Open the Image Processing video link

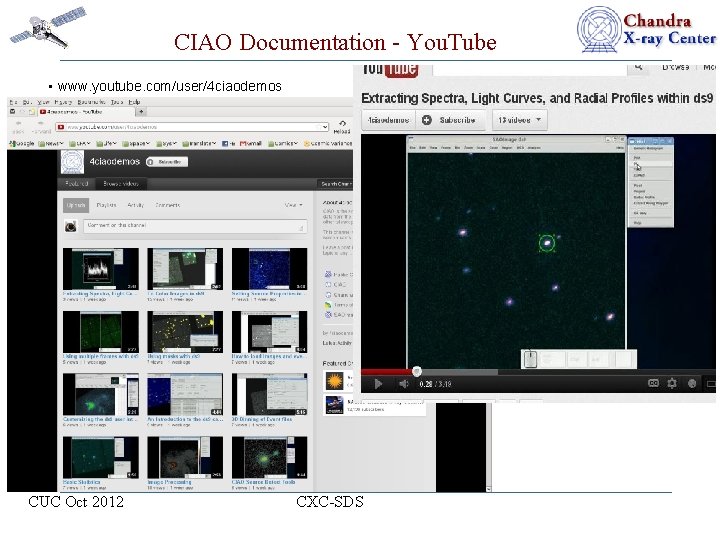pos(169,482)
